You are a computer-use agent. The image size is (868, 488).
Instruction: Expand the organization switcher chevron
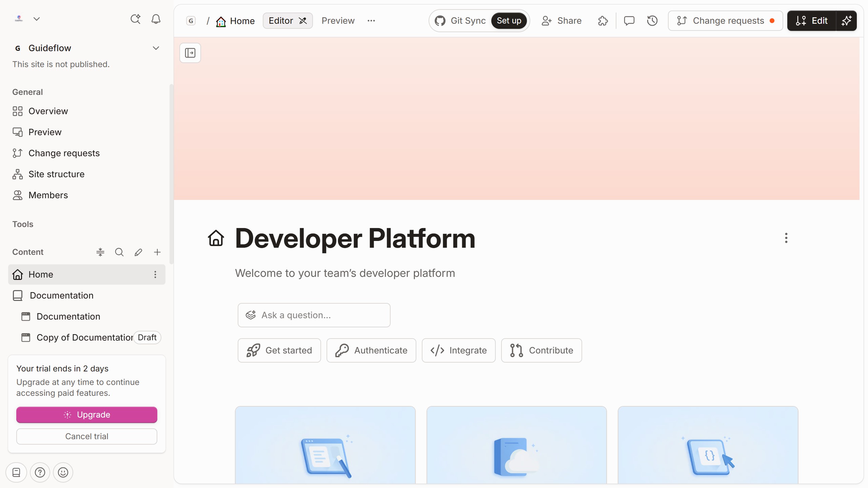pos(37,19)
